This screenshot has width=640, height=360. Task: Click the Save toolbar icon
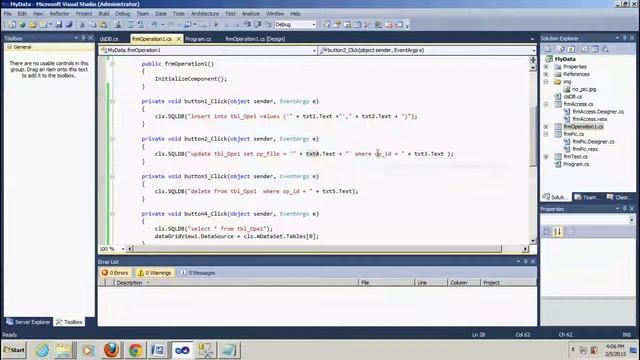click(59, 25)
